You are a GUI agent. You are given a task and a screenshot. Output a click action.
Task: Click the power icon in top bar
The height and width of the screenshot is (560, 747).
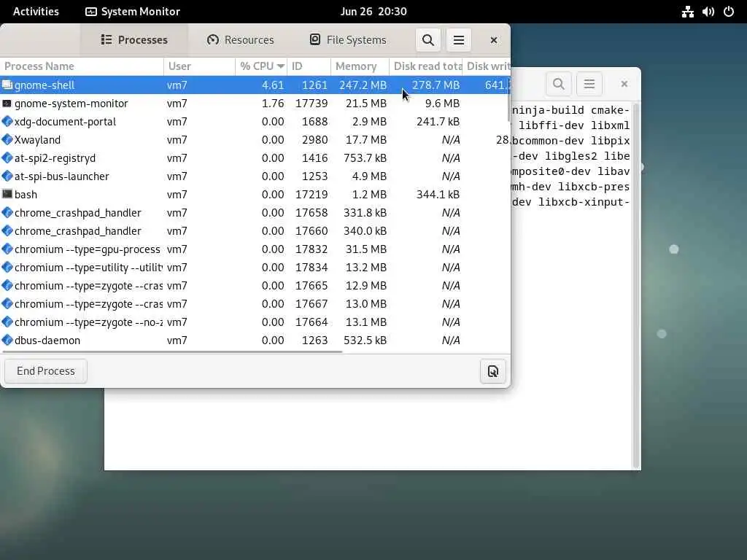click(x=729, y=12)
